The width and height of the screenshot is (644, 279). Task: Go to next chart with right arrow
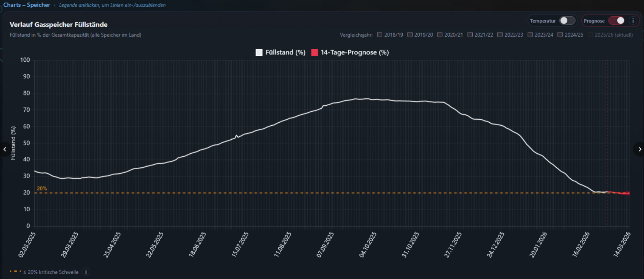pyautogui.click(x=639, y=149)
